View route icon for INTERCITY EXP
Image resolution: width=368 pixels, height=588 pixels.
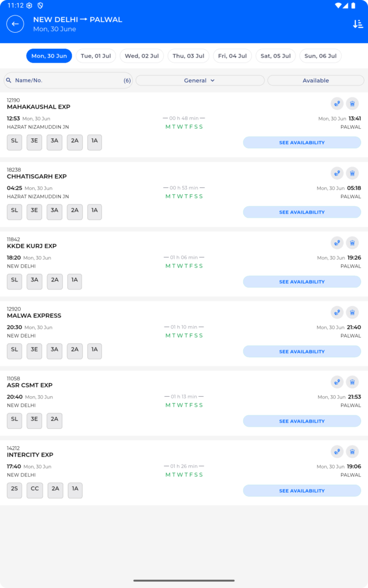[x=337, y=451]
